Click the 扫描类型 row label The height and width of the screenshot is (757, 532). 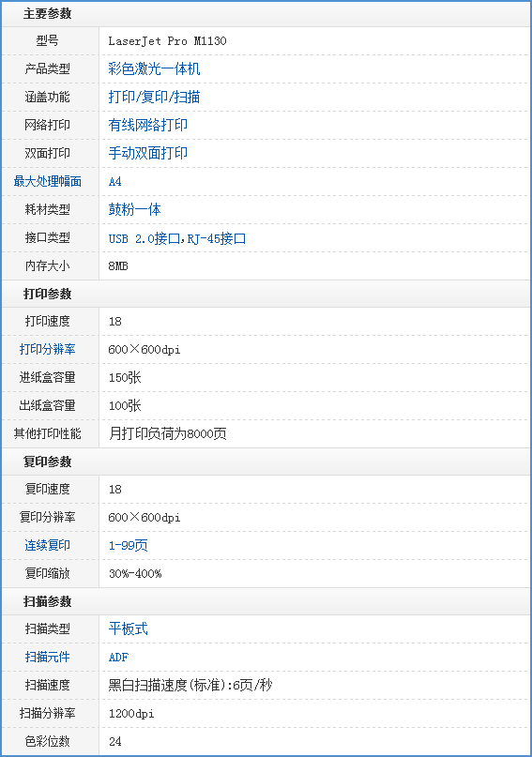coord(47,628)
